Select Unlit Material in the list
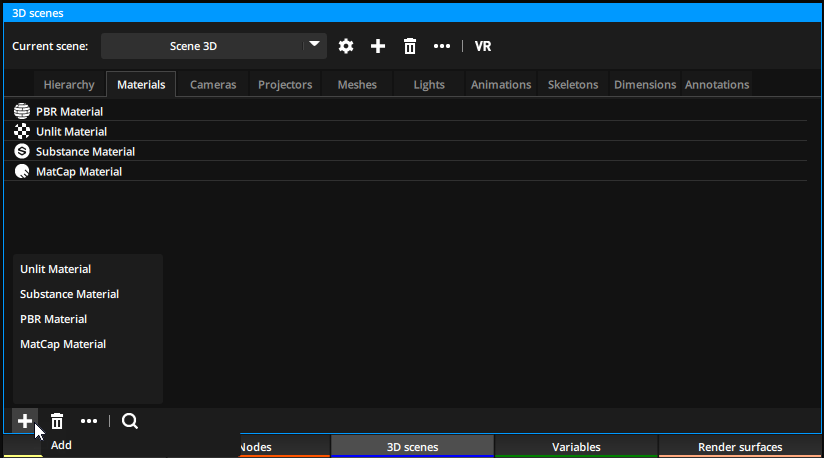Viewport: 824px width, 458px height. tap(406, 131)
